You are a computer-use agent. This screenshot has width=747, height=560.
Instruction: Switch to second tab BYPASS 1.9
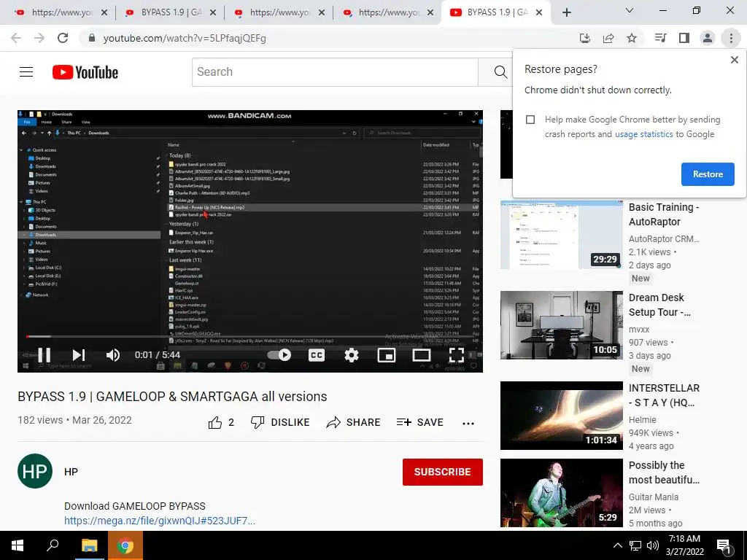tap(169, 12)
